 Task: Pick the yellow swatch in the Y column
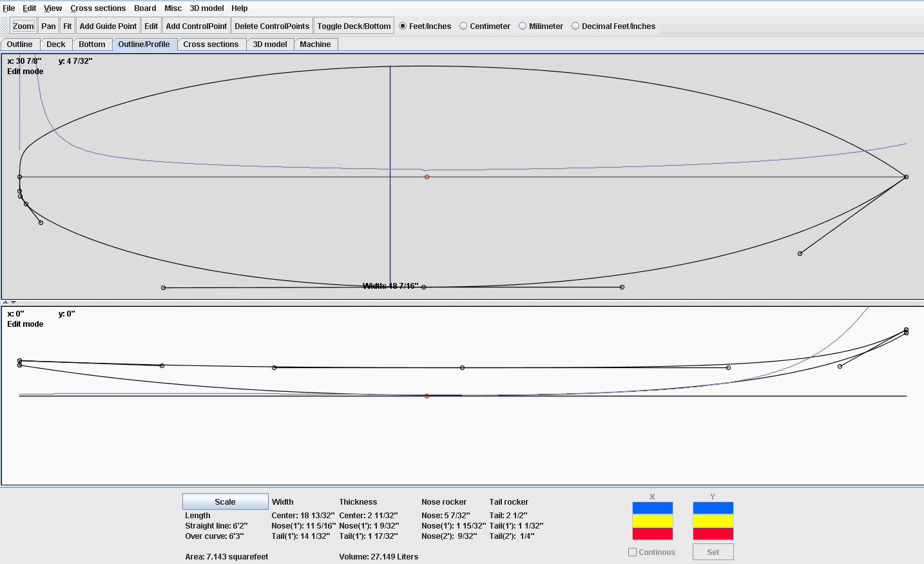713,521
